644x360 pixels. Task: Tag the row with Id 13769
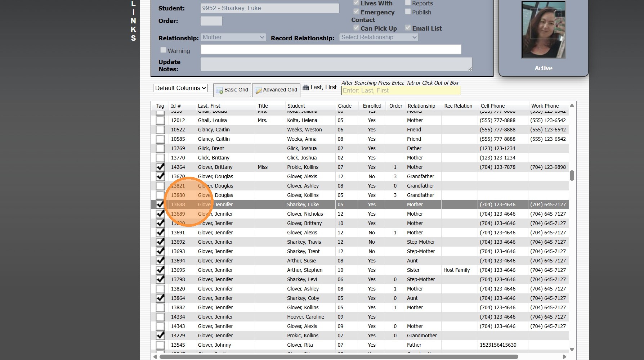coord(160,148)
